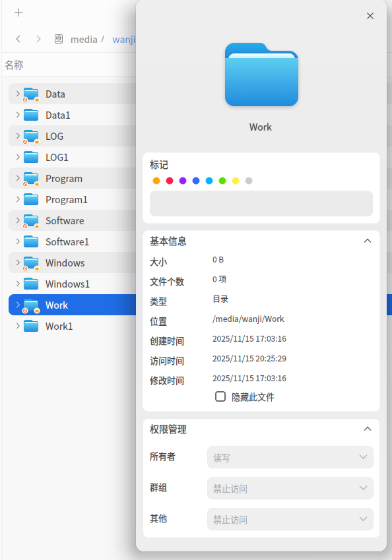Collapse the 基本信息 section
Screen dimensions: 392x560
click(x=368, y=241)
